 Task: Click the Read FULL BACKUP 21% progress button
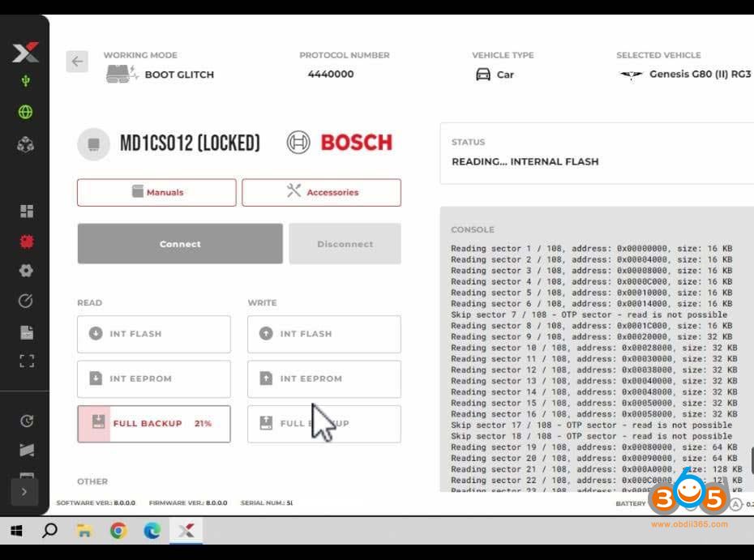click(x=154, y=424)
